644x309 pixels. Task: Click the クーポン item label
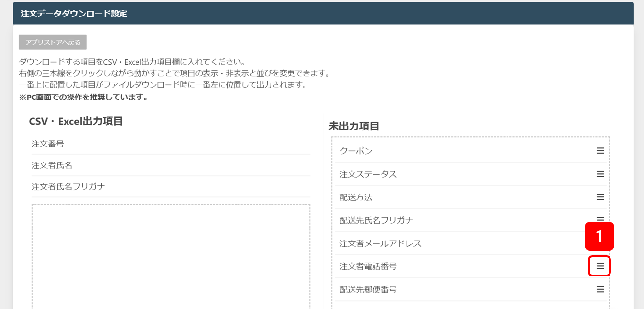356,151
